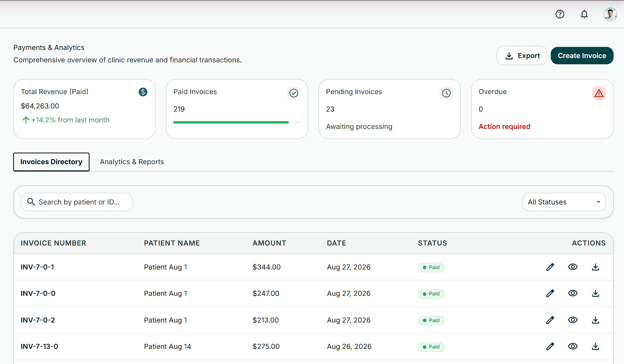
Task: Select the $247.00 amount cell
Action: (x=266, y=294)
